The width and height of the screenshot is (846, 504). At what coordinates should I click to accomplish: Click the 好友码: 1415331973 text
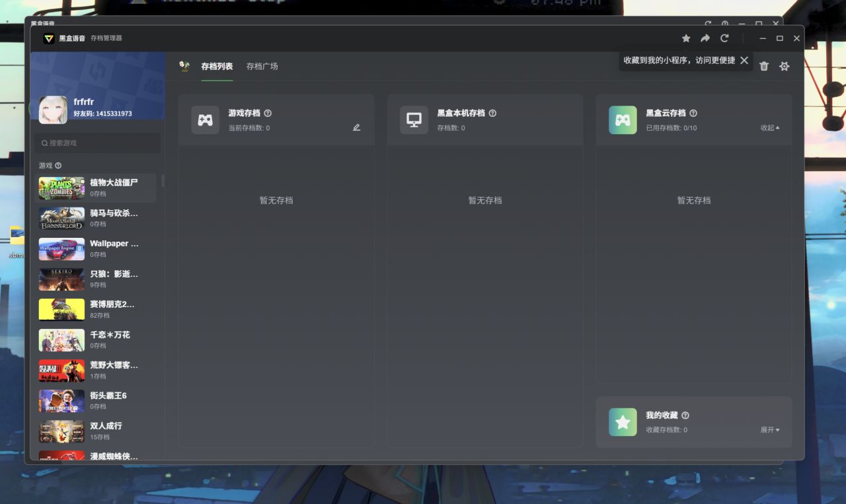point(102,114)
